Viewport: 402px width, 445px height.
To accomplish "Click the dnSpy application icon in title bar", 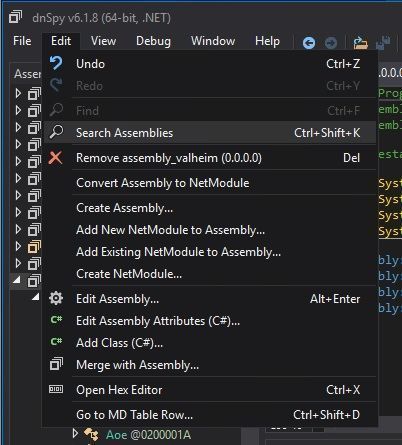I will (16, 17).
